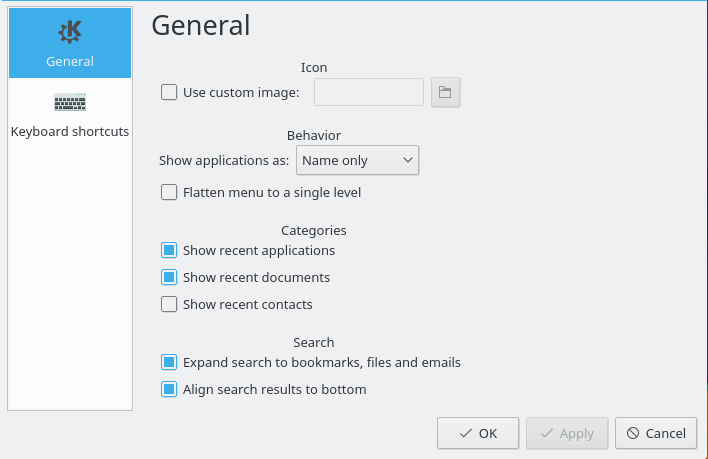This screenshot has height=459, width=708.
Task: Click the chevron arrow beside Name only
Action: tap(406, 160)
